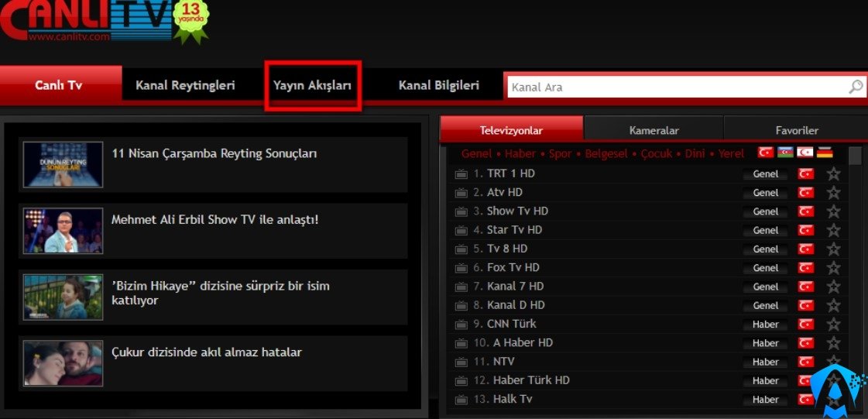
Task: Filter channels by the Northern Cyprus flag icon
Action: pyautogui.click(x=805, y=153)
